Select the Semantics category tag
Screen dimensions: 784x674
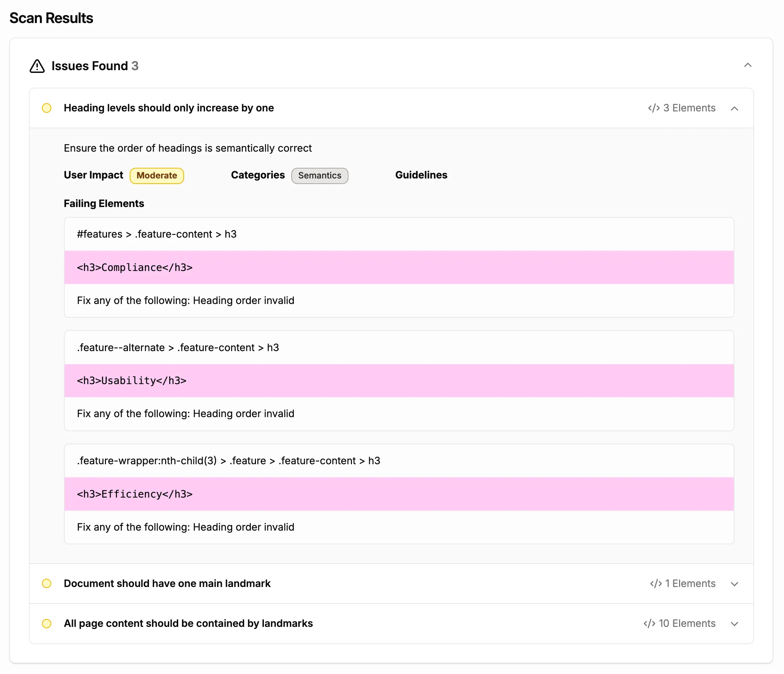320,175
